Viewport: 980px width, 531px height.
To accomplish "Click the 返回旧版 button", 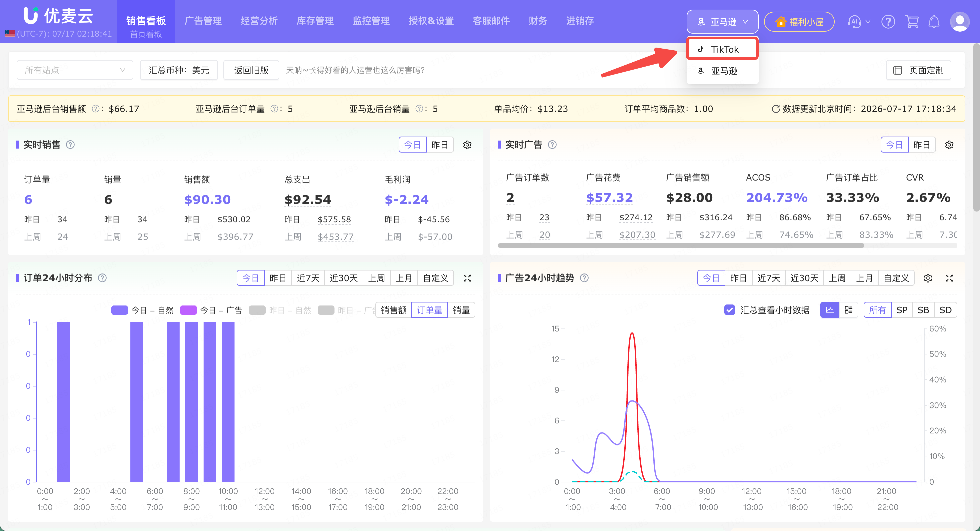I will point(251,70).
